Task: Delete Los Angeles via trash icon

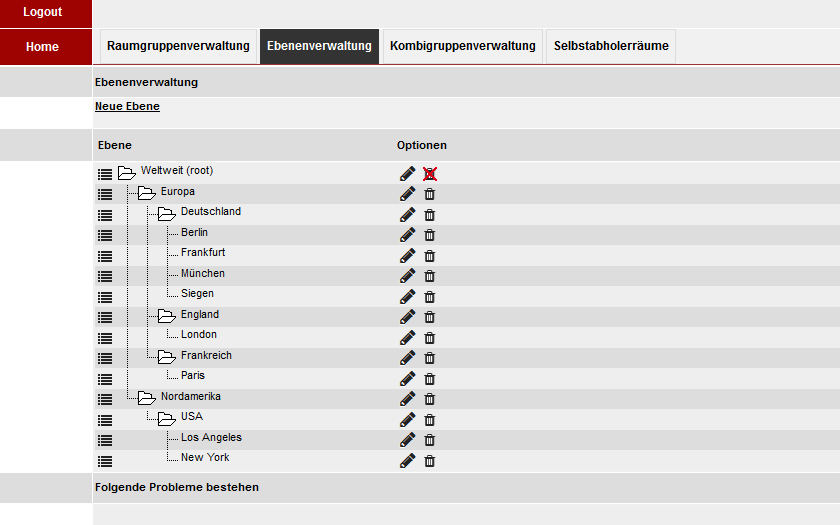Action: pos(430,440)
